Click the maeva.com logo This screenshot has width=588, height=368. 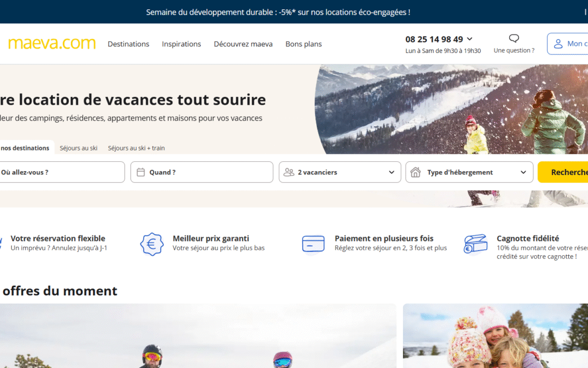52,44
